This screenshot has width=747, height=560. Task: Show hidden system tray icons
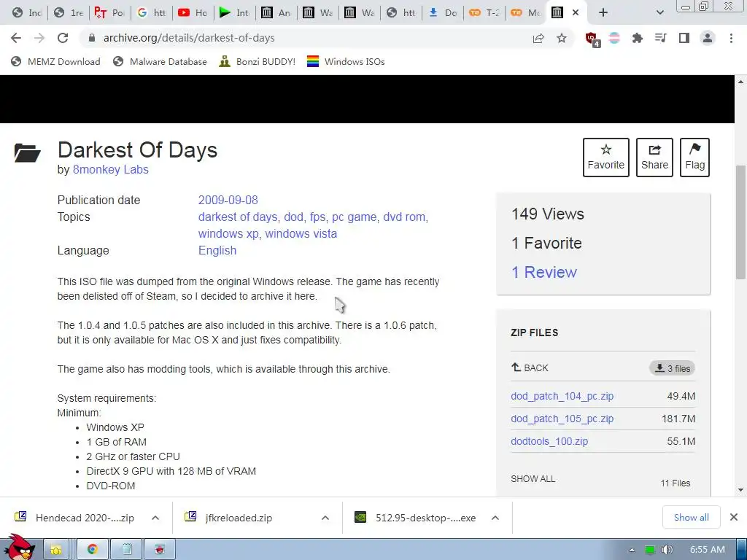tap(632, 550)
